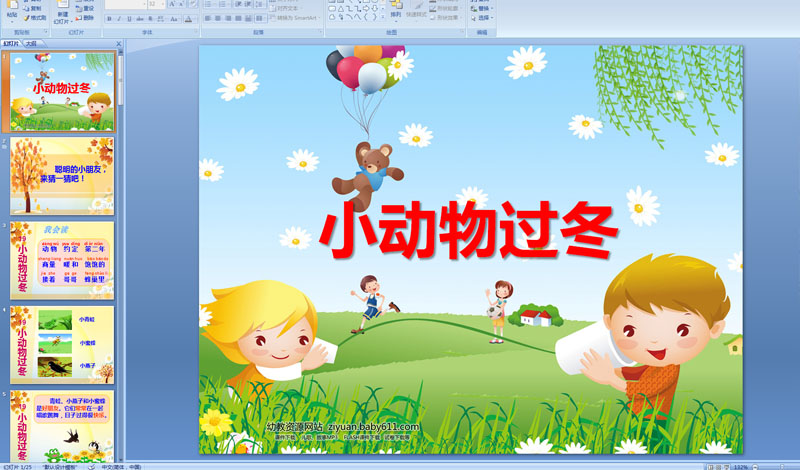Open the Change Case (Aa) dropdown
This screenshot has height=470, width=800.
174,19
